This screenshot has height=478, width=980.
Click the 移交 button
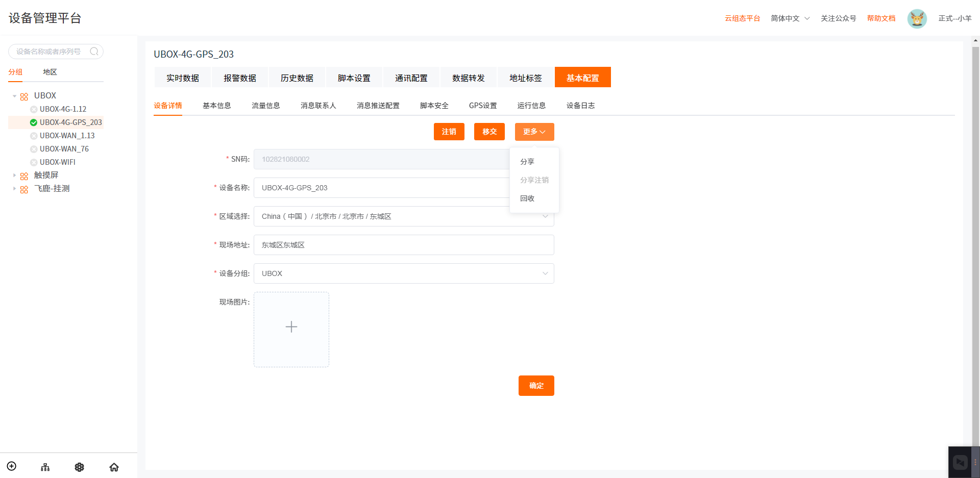pos(489,132)
